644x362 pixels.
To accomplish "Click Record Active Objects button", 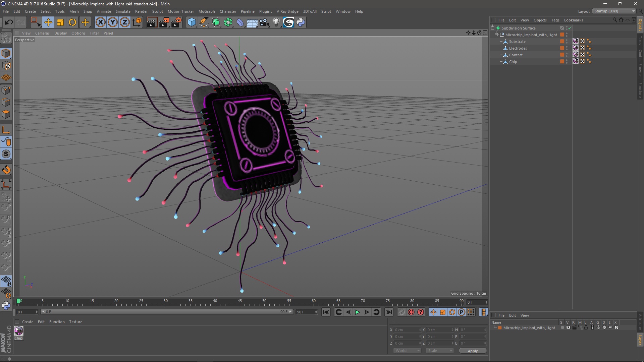I will click(x=402, y=312).
